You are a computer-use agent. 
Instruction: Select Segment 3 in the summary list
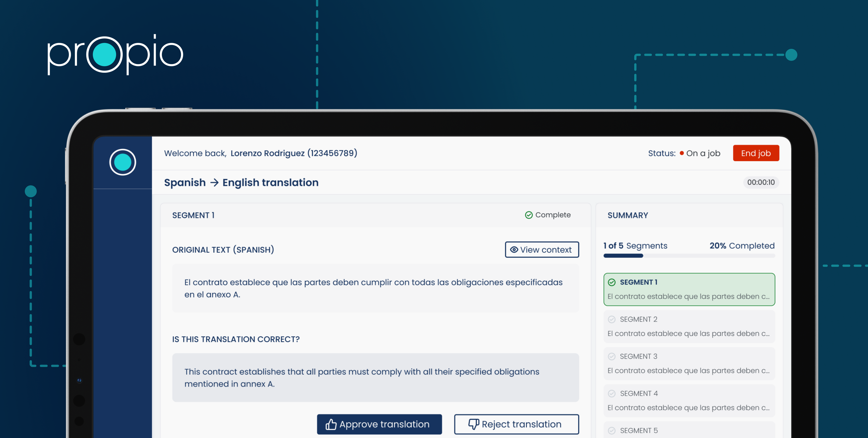tap(689, 364)
